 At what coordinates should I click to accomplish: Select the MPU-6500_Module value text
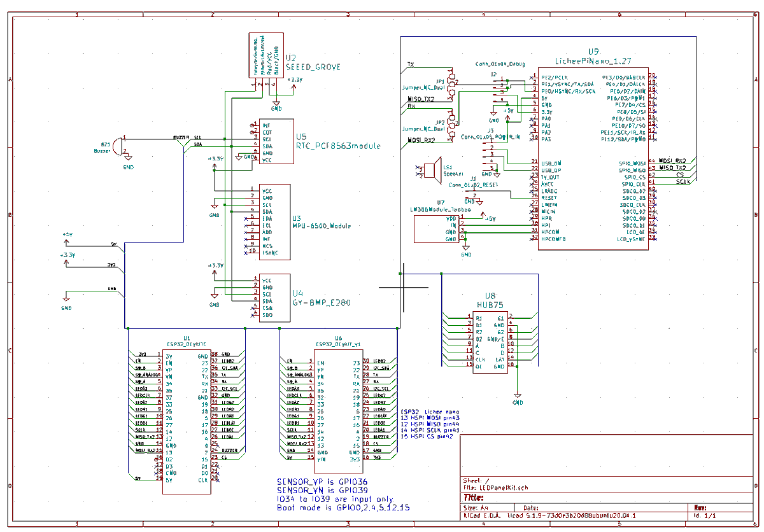pos(322,225)
